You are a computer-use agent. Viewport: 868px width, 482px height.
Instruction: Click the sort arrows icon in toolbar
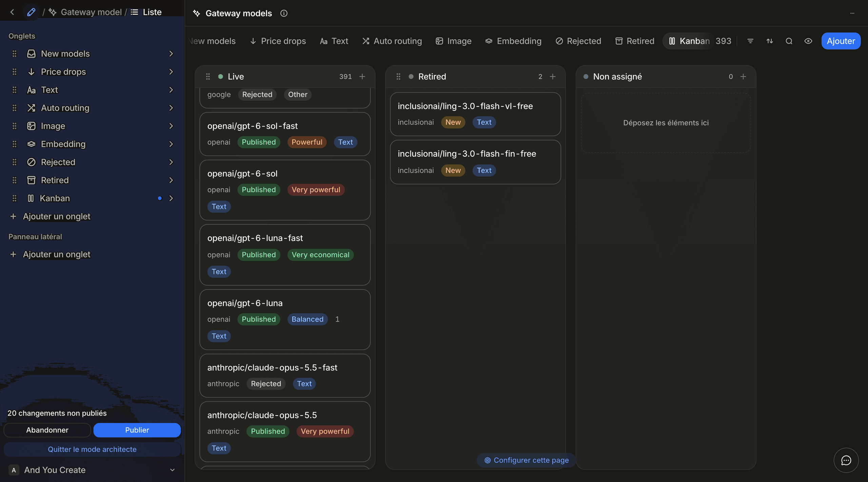coord(770,41)
